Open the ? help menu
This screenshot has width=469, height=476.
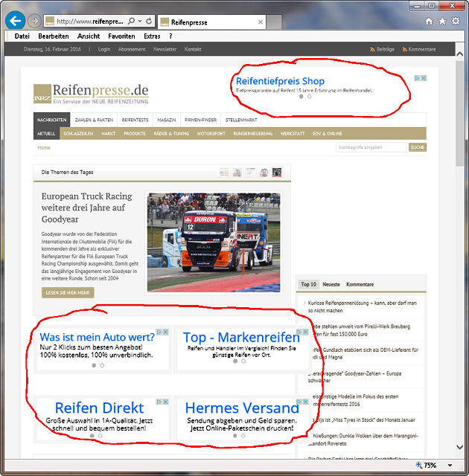(170, 36)
